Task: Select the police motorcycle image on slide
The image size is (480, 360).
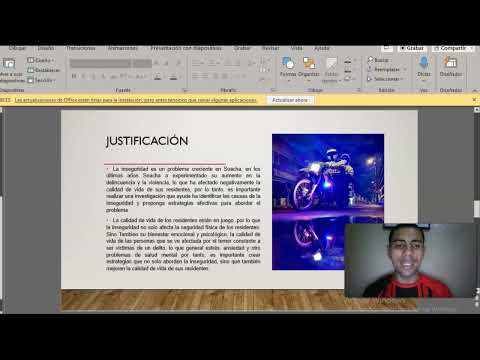Action: pyautogui.click(x=328, y=202)
